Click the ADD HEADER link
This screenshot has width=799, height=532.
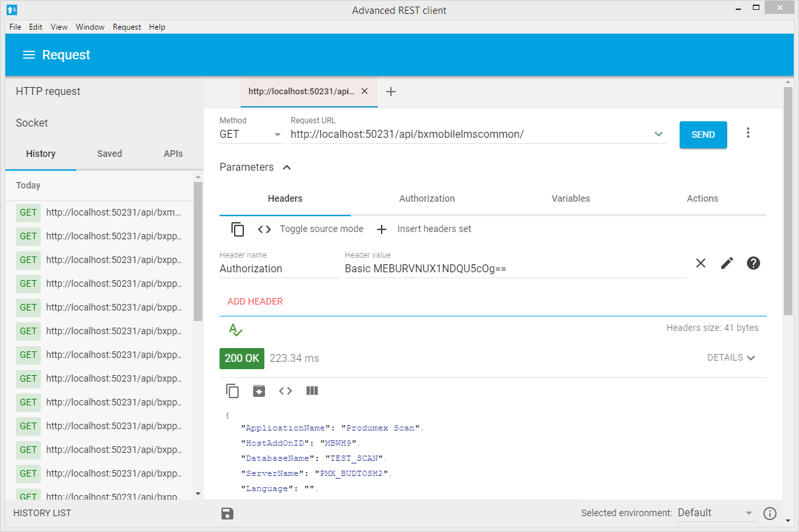[255, 301]
